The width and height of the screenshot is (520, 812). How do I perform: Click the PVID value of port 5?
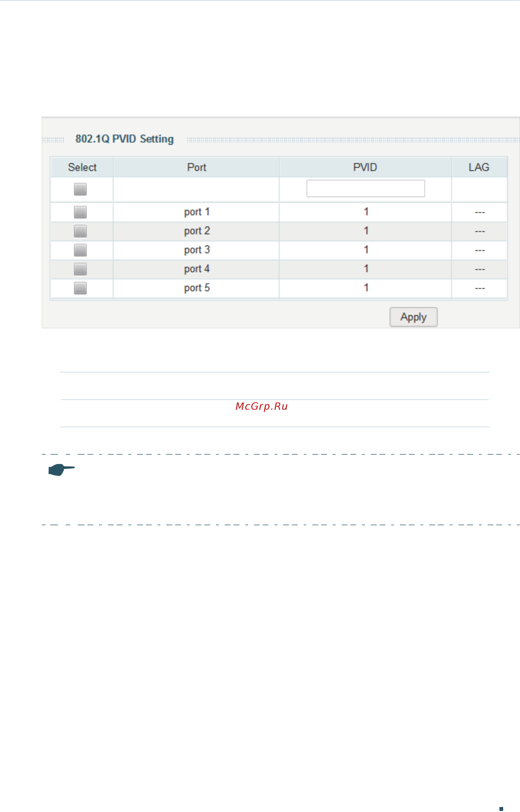[366, 288]
